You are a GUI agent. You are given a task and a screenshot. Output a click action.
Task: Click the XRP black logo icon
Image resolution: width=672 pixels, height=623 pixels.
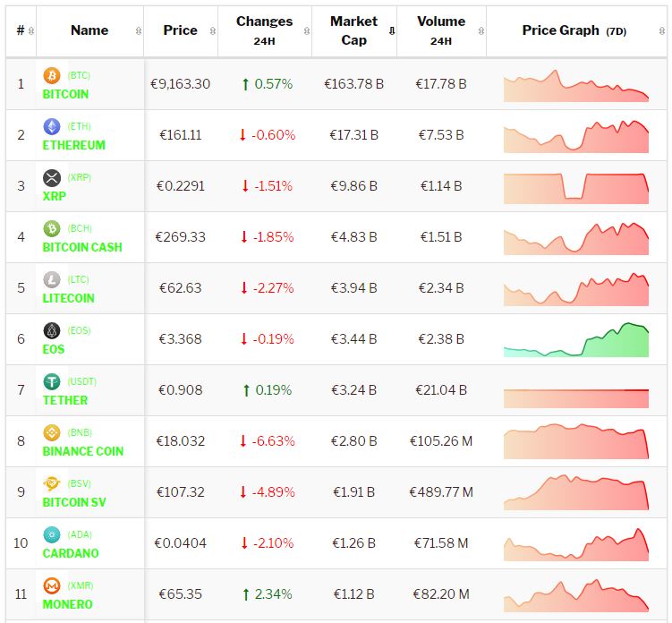click(x=51, y=178)
